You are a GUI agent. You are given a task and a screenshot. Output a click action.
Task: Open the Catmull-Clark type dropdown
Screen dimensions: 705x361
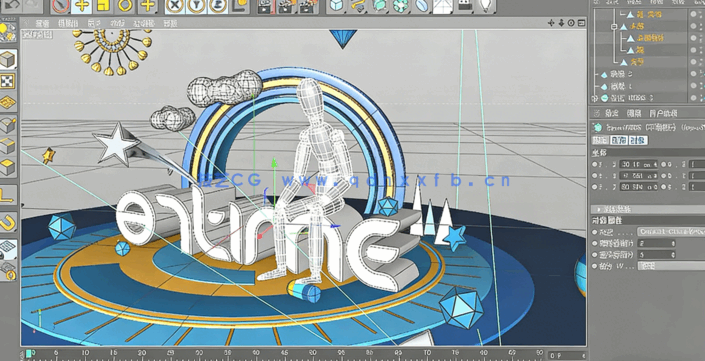pos(671,232)
